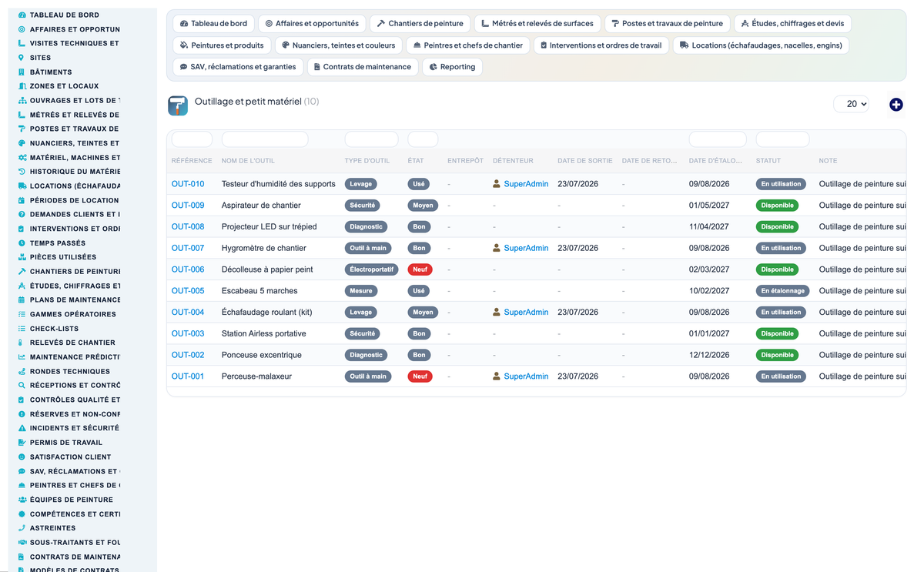924x572 pixels.
Task: Click the Relevés de chantier icon
Action: click(x=22, y=343)
